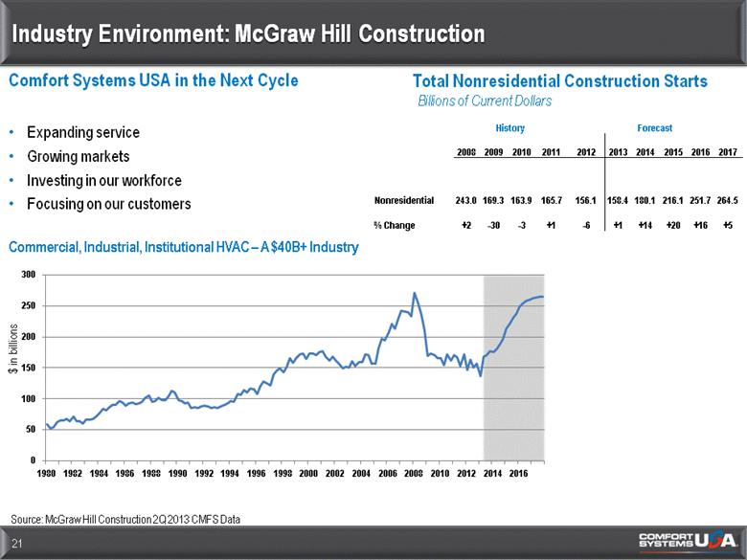Click the 'Nonresidential' row label
The width and height of the screenshot is (747, 560).
click(404, 200)
